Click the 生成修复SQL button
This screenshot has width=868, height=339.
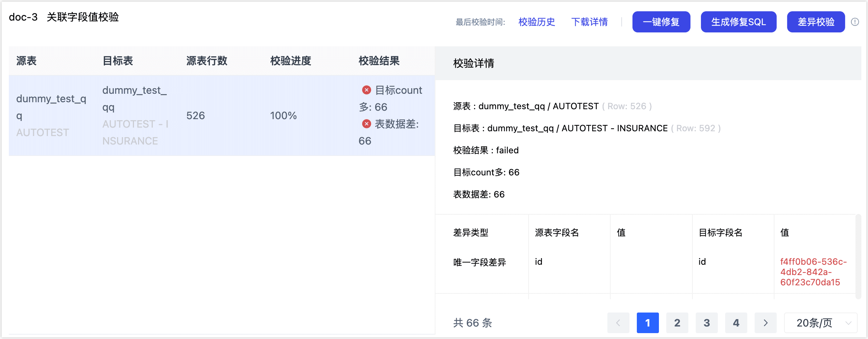[738, 22]
